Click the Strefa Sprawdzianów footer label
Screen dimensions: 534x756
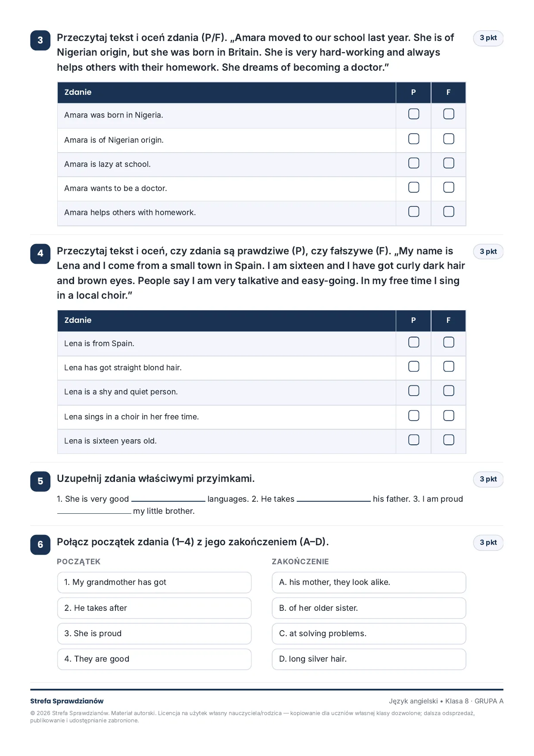pos(67,701)
